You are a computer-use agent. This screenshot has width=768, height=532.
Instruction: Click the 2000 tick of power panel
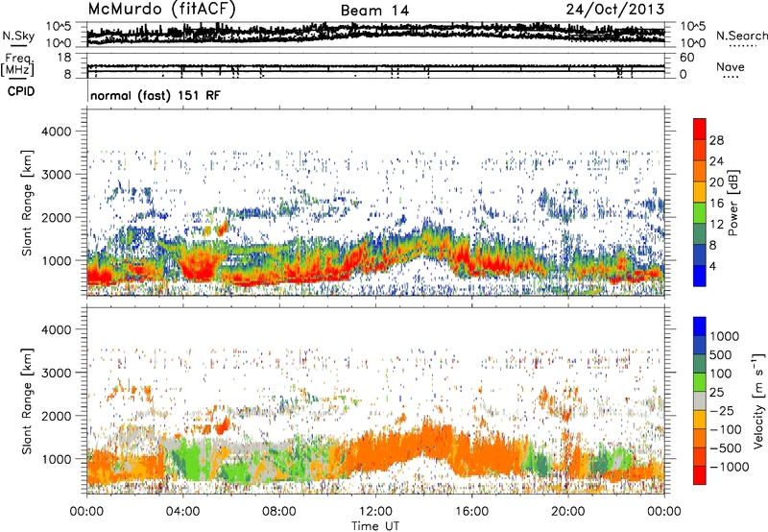tap(56, 217)
